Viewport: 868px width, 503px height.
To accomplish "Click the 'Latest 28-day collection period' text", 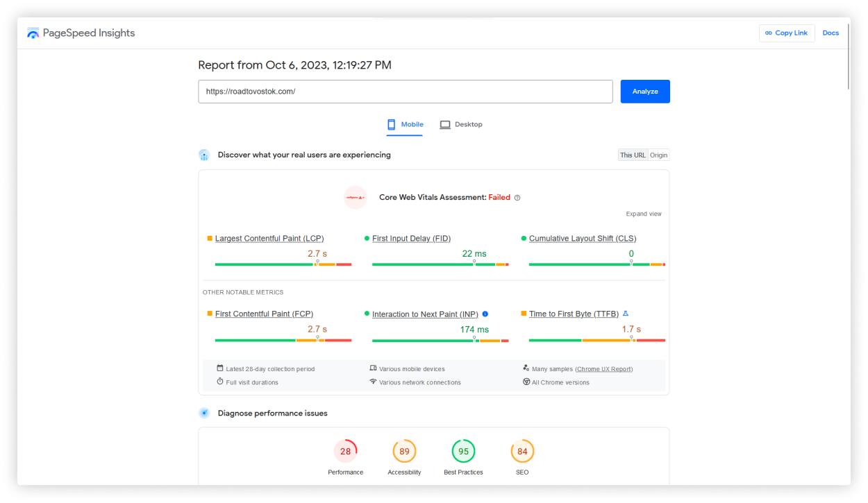I will [270, 369].
